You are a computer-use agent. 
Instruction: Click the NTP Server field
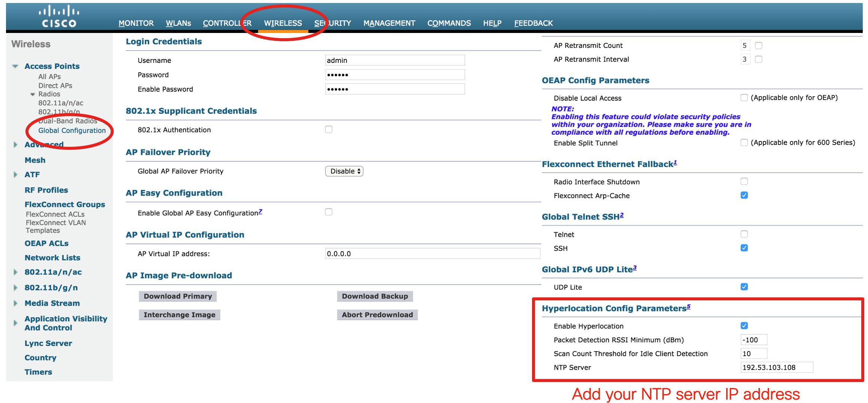pyautogui.click(x=777, y=367)
